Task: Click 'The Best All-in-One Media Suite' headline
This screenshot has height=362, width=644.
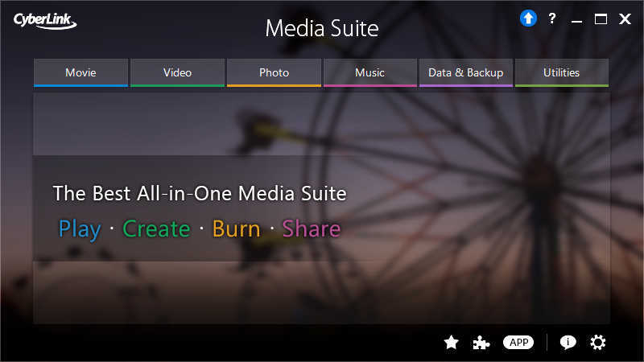Action: click(x=200, y=193)
